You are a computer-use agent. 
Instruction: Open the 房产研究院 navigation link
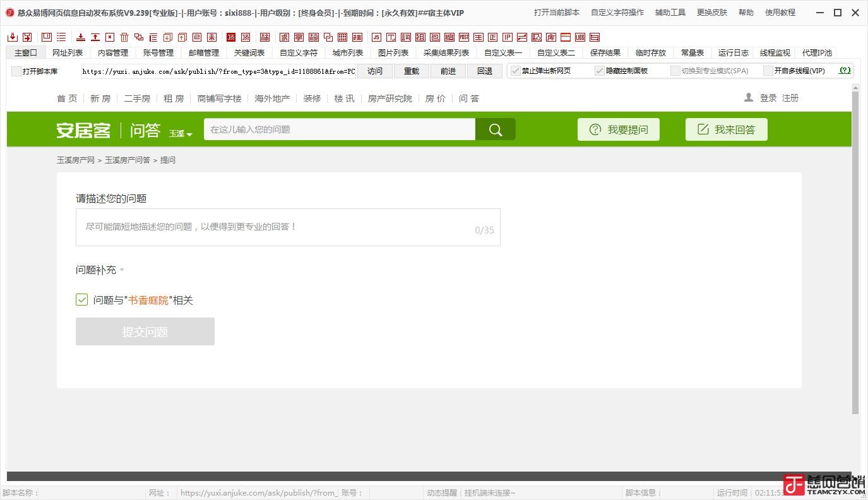point(390,98)
